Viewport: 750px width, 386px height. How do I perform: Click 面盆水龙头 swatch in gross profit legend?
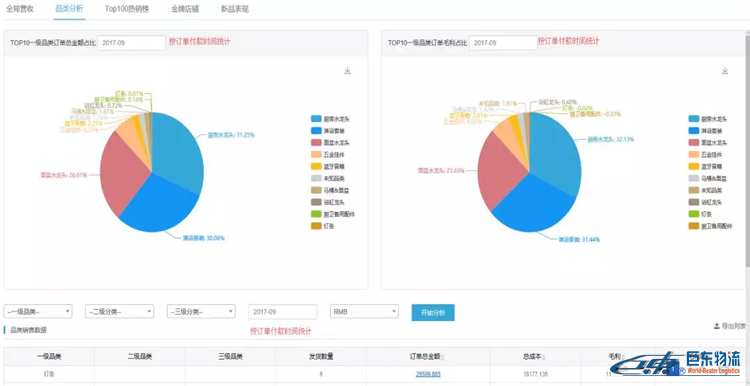(694, 143)
